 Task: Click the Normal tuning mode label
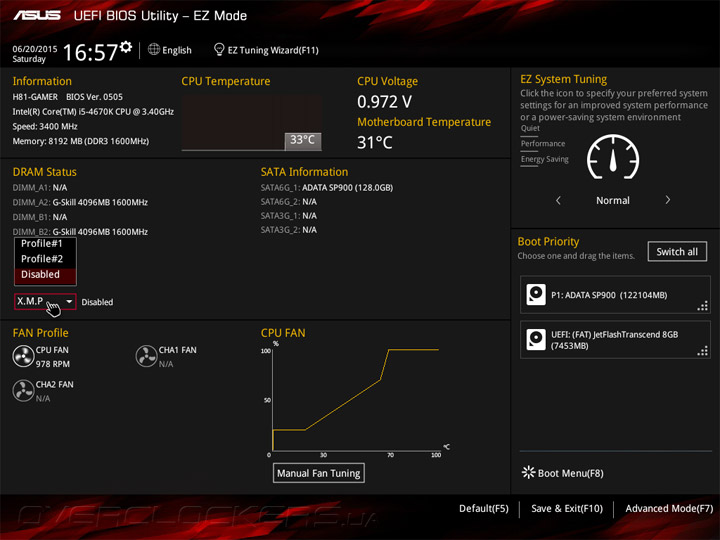(x=613, y=200)
